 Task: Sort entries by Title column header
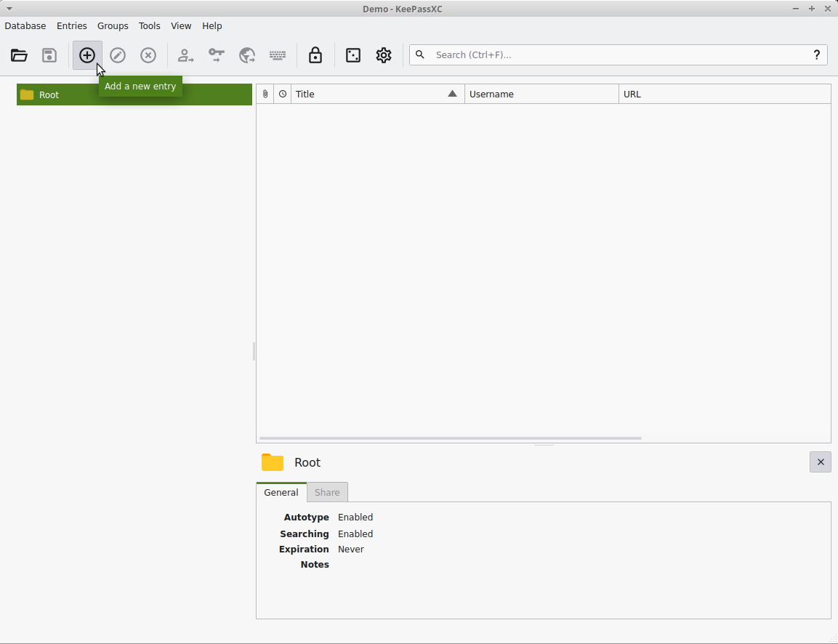371,94
